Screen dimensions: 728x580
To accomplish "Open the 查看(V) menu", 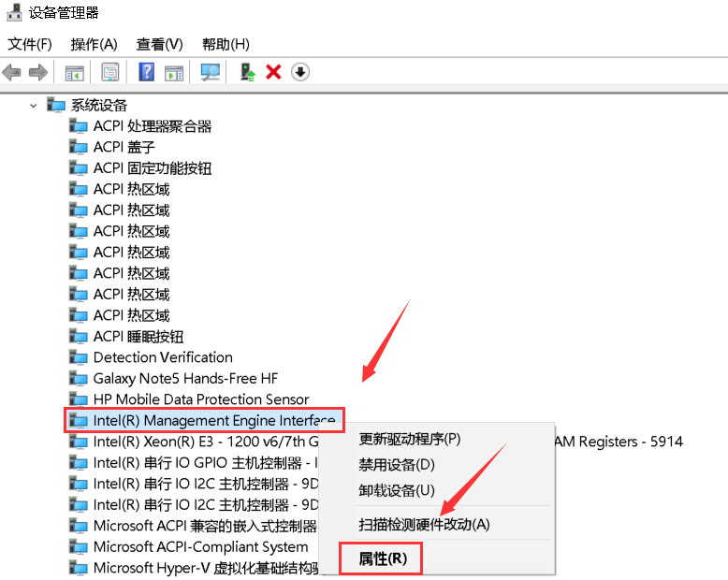I will coord(159,45).
